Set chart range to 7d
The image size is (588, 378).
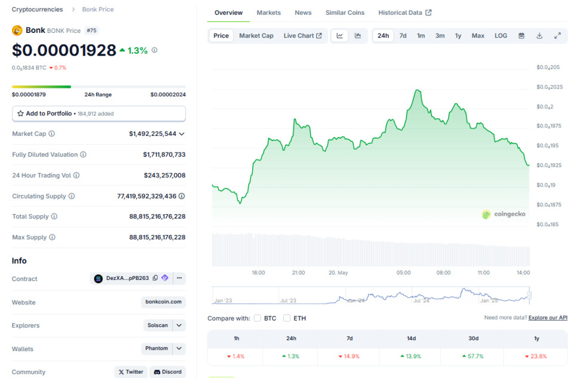[403, 36]
